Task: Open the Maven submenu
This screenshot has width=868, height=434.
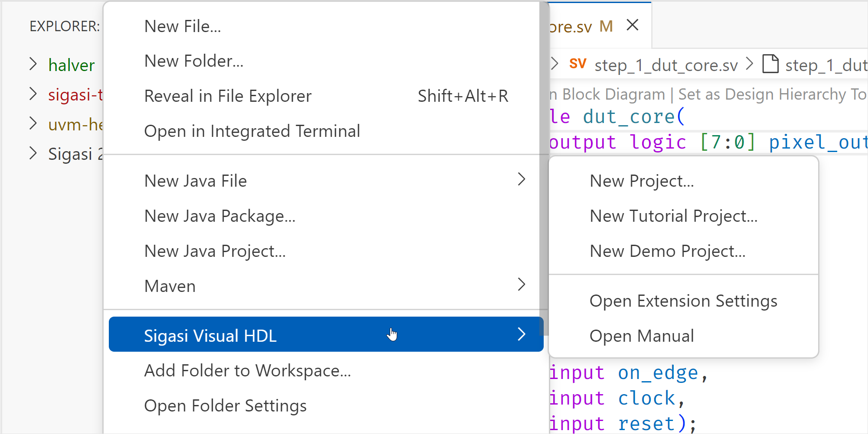Action: pos(323,286)
